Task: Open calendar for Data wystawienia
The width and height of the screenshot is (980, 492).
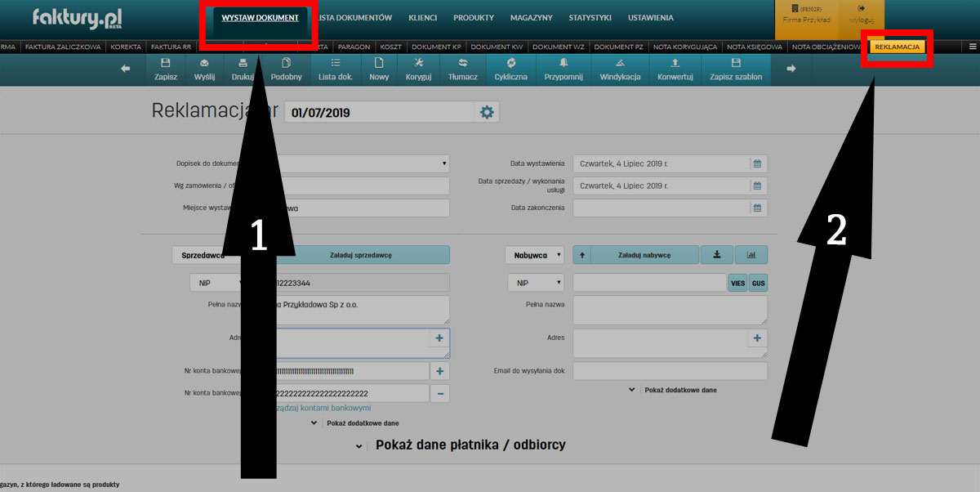Action: click(x=757, y=163)
